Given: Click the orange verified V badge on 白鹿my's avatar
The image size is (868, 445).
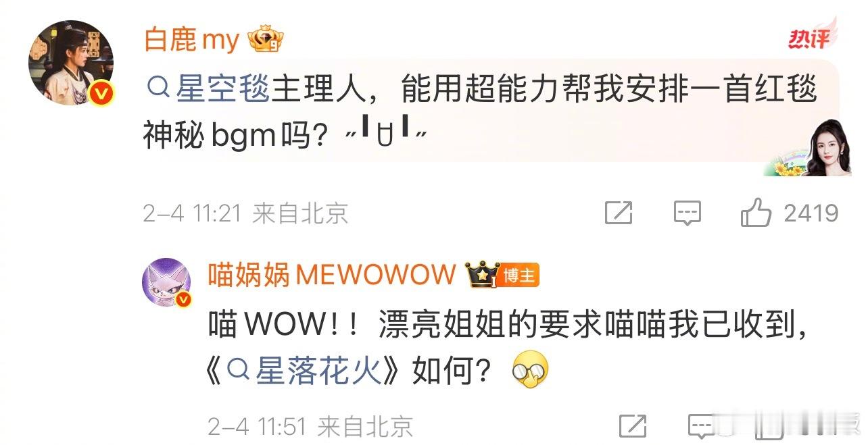Looking at the screenshot, I should coord(102,95).
